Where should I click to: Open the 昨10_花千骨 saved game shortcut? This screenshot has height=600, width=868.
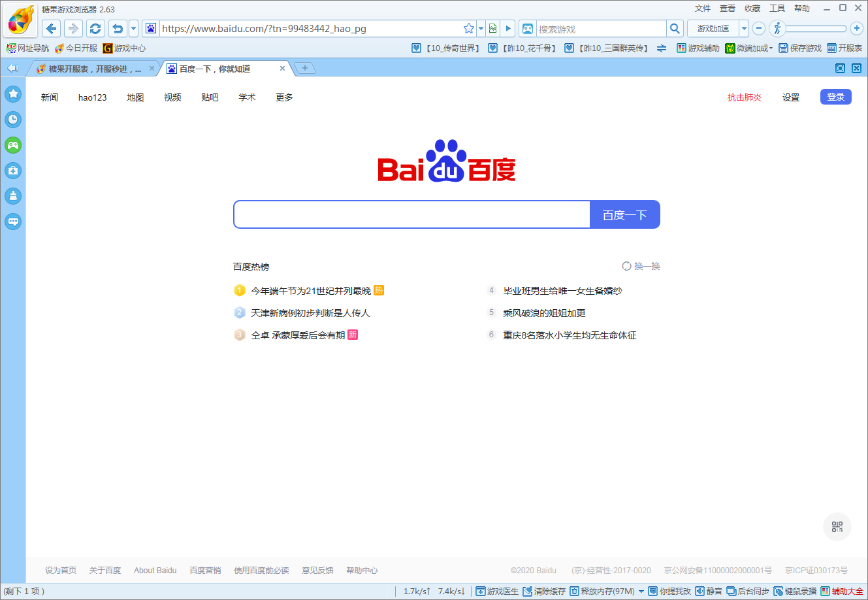tap(523, 48)
